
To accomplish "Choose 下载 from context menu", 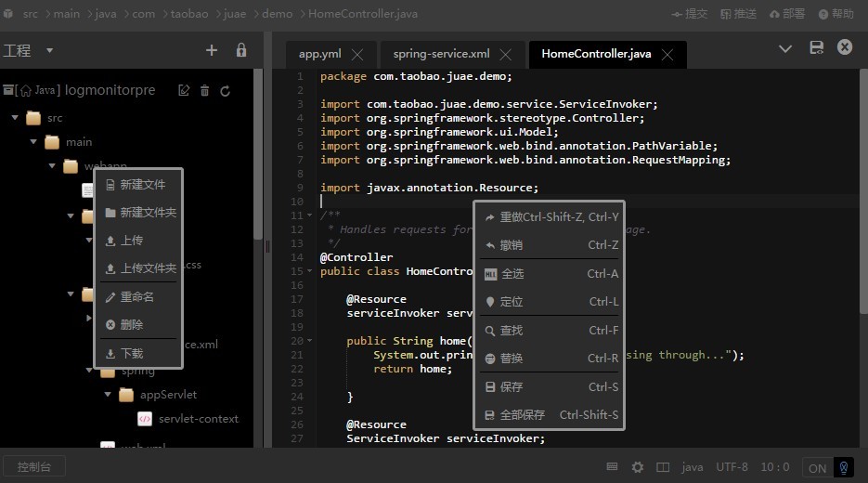I will (138, 353).
